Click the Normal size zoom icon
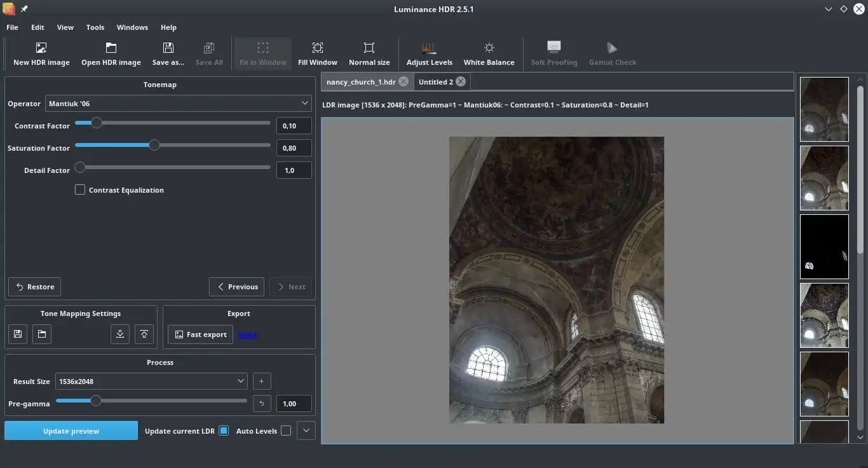The image size is (868, 468). pos(369,48)
